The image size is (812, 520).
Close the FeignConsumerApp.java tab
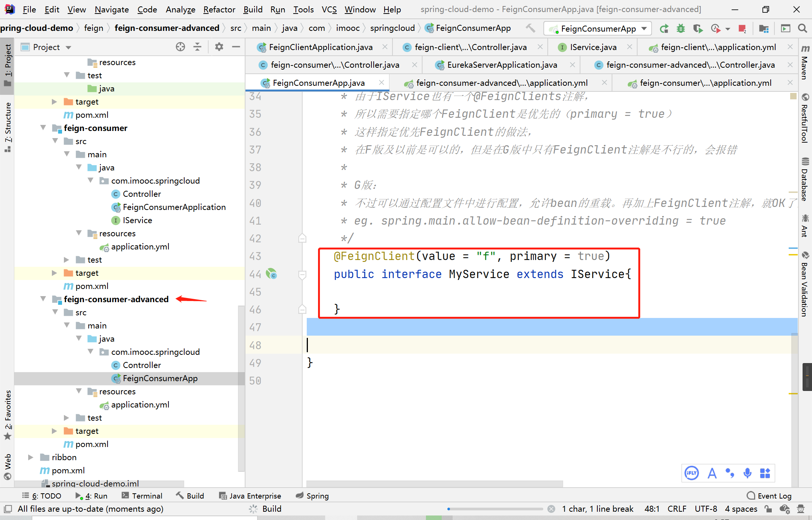382,82
